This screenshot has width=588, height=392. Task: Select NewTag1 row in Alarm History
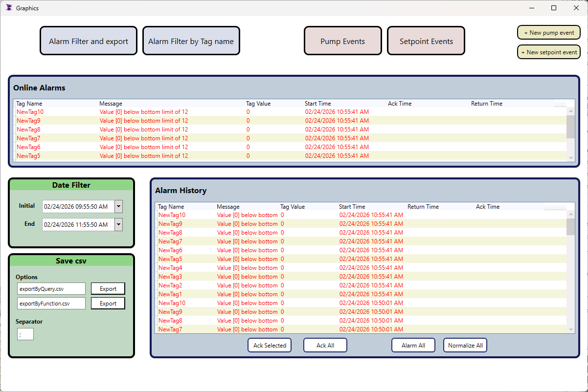click(361, 294)
